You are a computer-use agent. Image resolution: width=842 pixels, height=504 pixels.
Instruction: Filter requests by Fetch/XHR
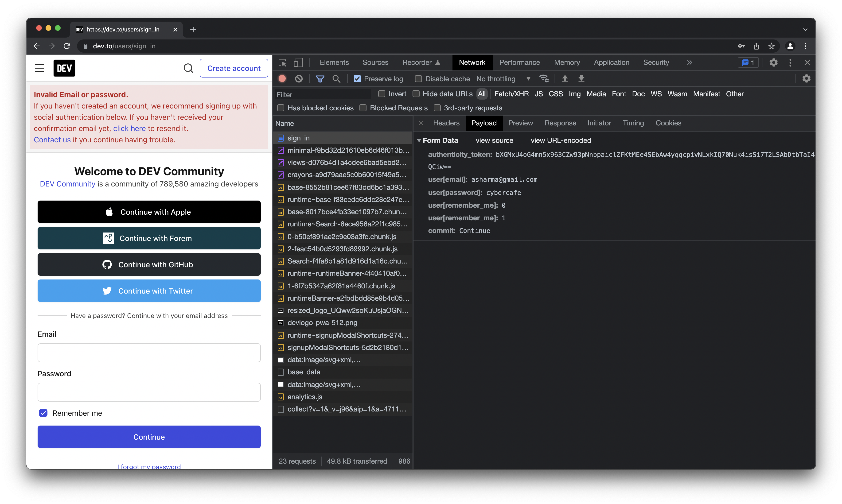tap(511, 94)
